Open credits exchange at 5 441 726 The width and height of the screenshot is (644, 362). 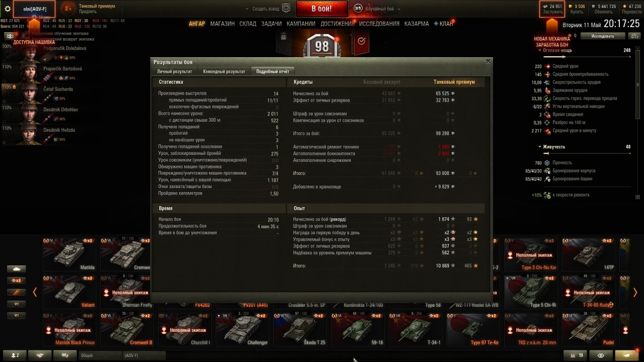[604, 9]
